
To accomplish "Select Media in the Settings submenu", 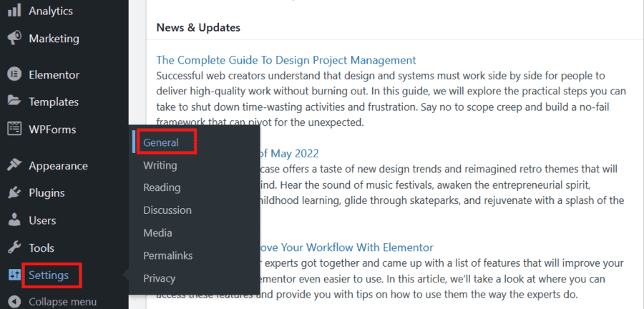I will pos(157,232).
